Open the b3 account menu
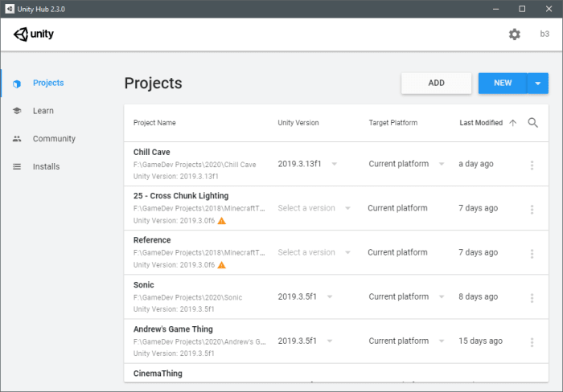The image size is (563, 392). click(x=545, y=34)
